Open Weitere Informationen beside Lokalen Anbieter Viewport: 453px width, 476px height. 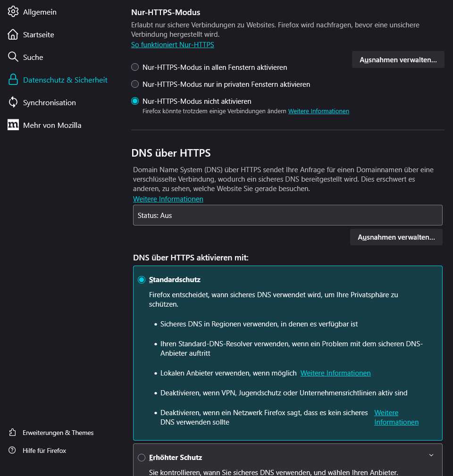pos(336,373)
